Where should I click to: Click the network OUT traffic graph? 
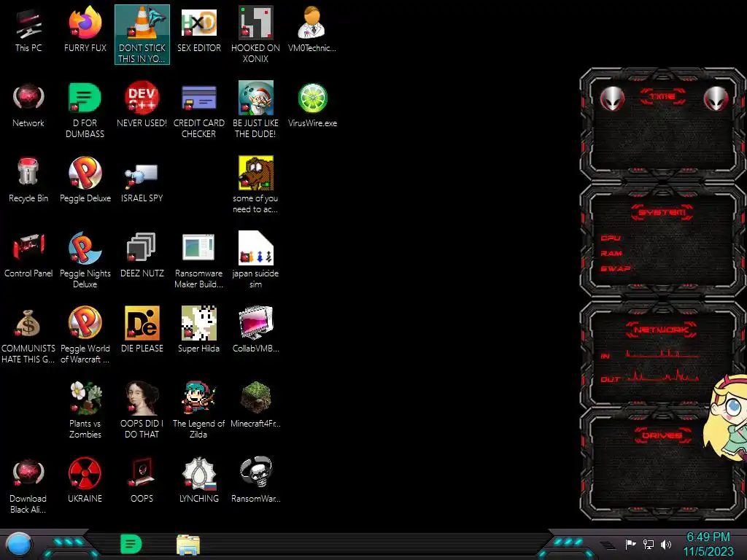tap(662, 376)
